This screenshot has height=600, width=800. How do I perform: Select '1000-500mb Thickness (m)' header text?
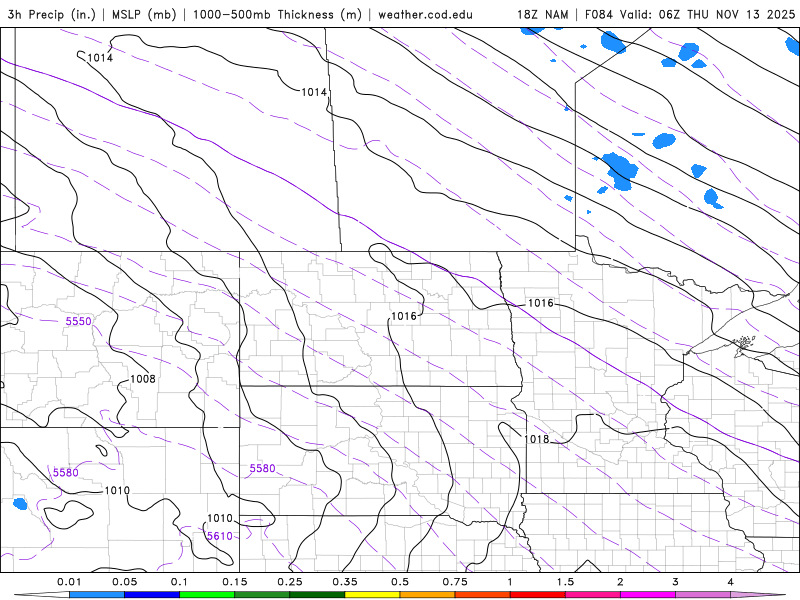click(x=277, y=14)
